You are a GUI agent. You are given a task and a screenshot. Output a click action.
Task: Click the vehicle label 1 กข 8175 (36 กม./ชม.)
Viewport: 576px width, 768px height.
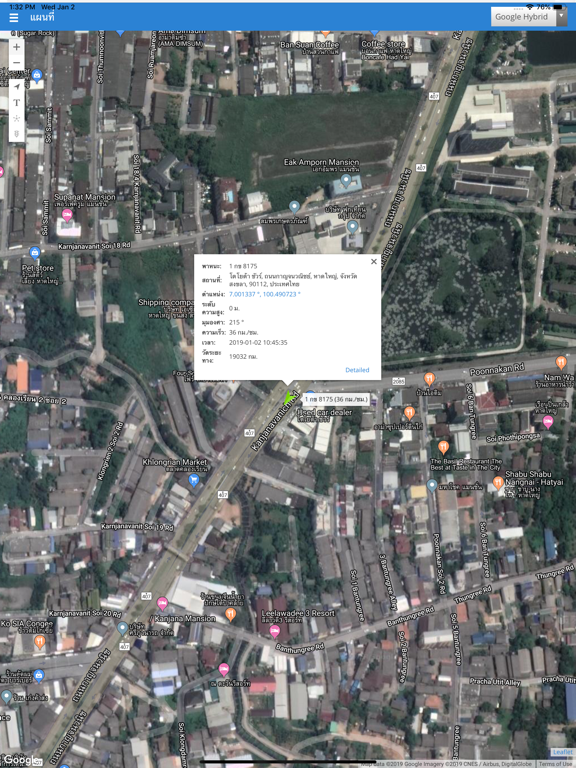336,399
